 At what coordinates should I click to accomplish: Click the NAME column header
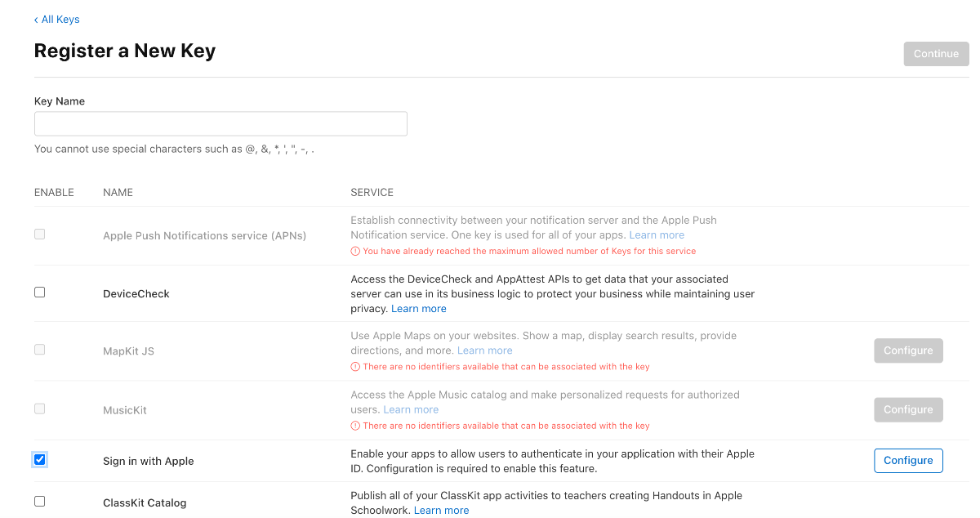(x=118, y=193)
